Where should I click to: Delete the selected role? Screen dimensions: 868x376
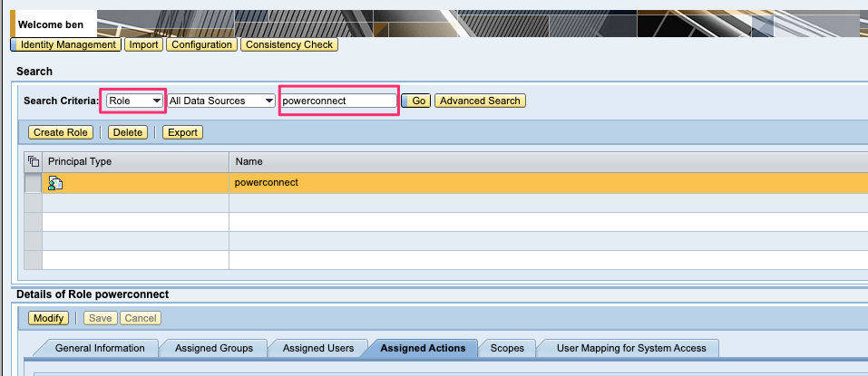pyautogui.click(x=128, y=132)
